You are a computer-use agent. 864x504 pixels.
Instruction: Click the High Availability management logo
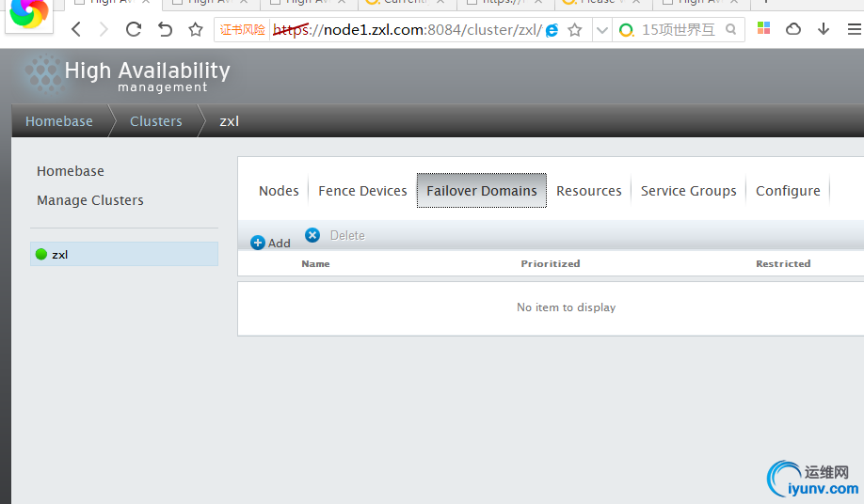(x=127, y=76)
